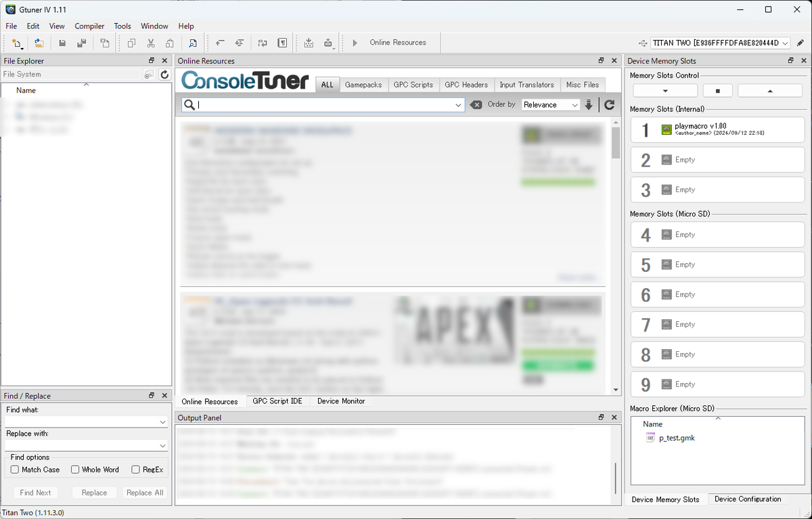Open the Install and Run dropdown arrow
The height and width of the screenshot is (519, 812).
pos(334,47)
